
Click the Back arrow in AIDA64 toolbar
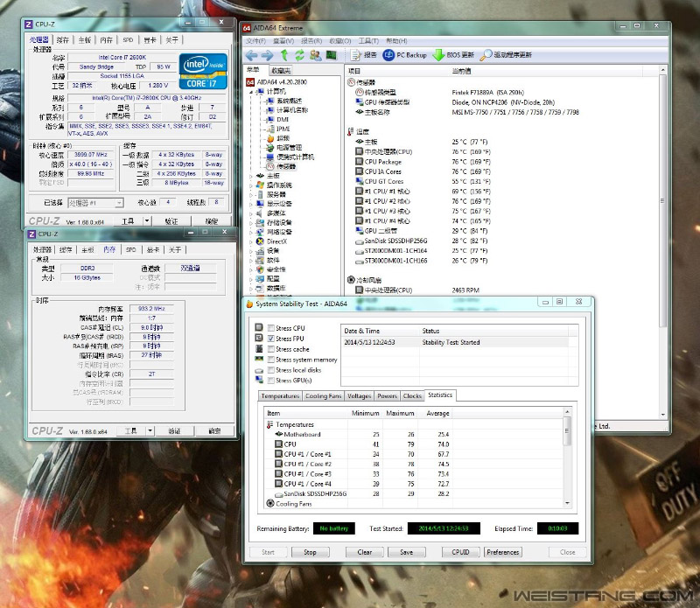(251, 55)
